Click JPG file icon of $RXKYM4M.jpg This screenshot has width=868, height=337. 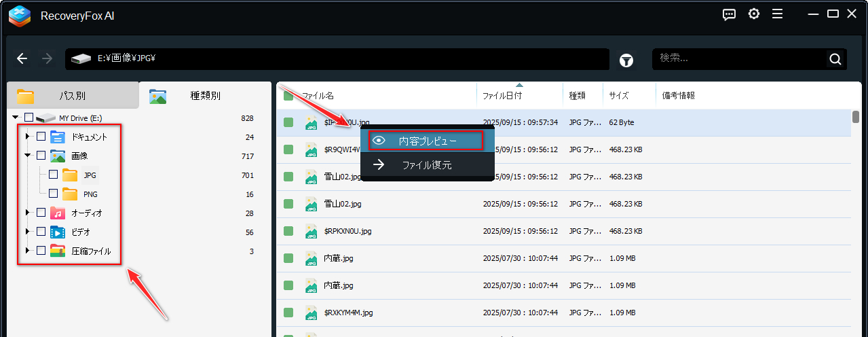point(312,313)
